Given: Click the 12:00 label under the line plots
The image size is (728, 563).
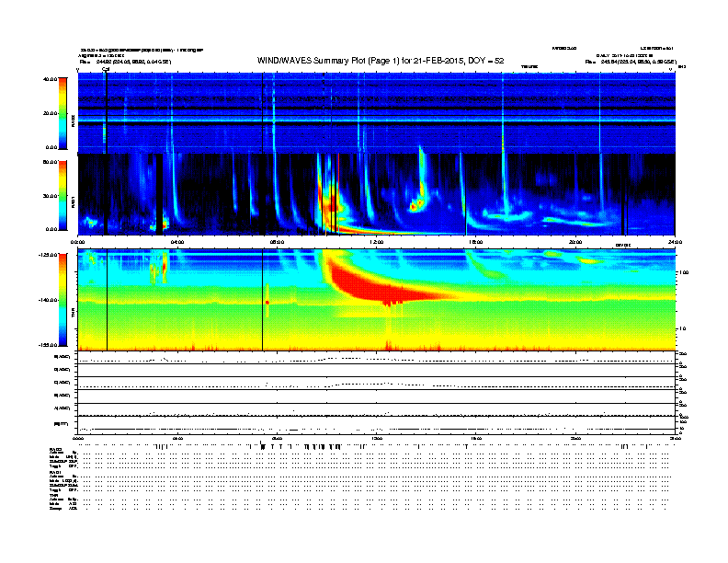Looking at the screenshot, I should click(x=377, y=438).
